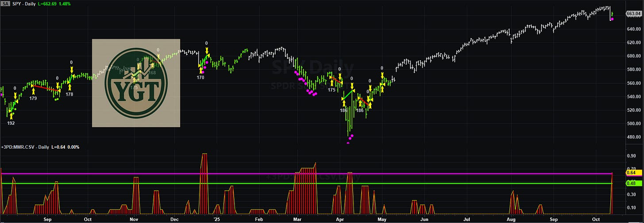The image size is (644, 223).
Task: Click the Dec label on time axis
Action: 174,219
